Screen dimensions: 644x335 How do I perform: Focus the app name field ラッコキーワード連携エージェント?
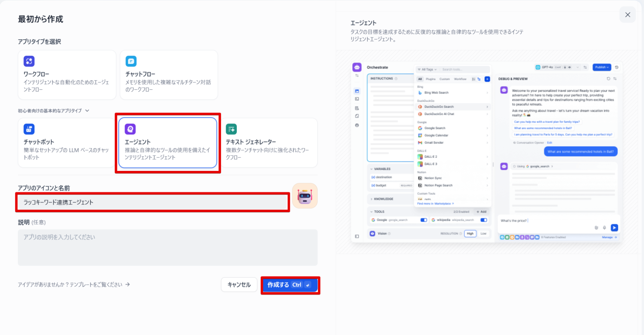coord(152,202)
